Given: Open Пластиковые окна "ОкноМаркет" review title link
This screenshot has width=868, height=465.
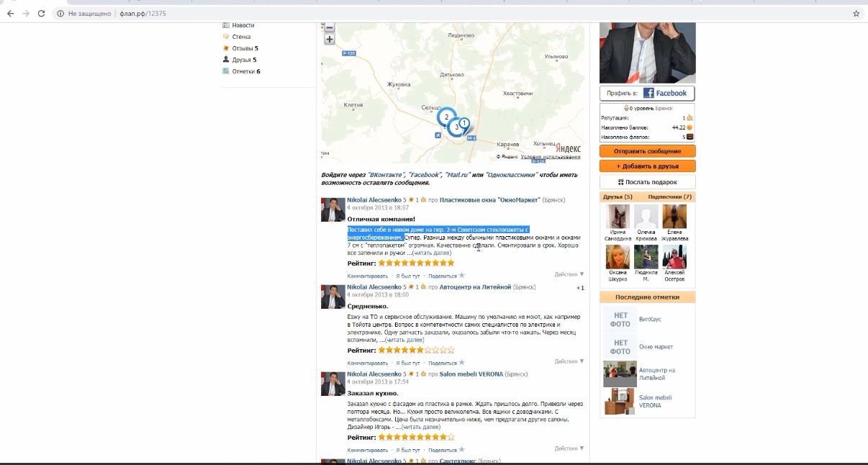Looking at the screenshot, I should [489, 199].
